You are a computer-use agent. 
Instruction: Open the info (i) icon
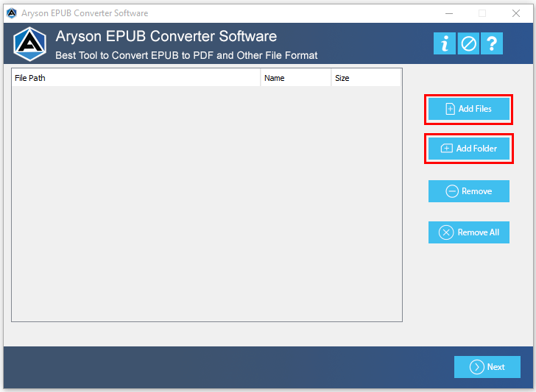[445, 43]
